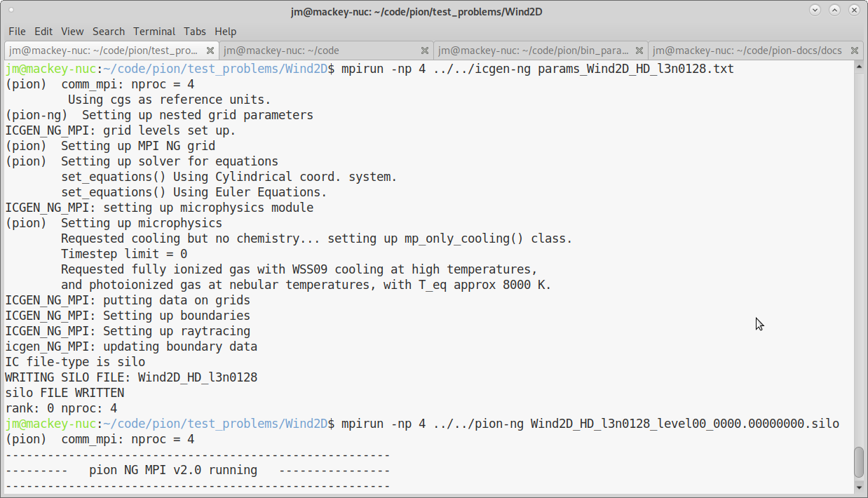Open the Search menu
The image size is (868, 498).
109,31
